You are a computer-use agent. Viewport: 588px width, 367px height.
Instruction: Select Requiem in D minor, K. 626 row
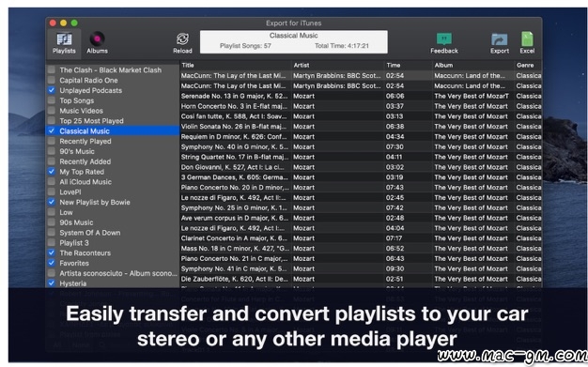tap(361, 136)
